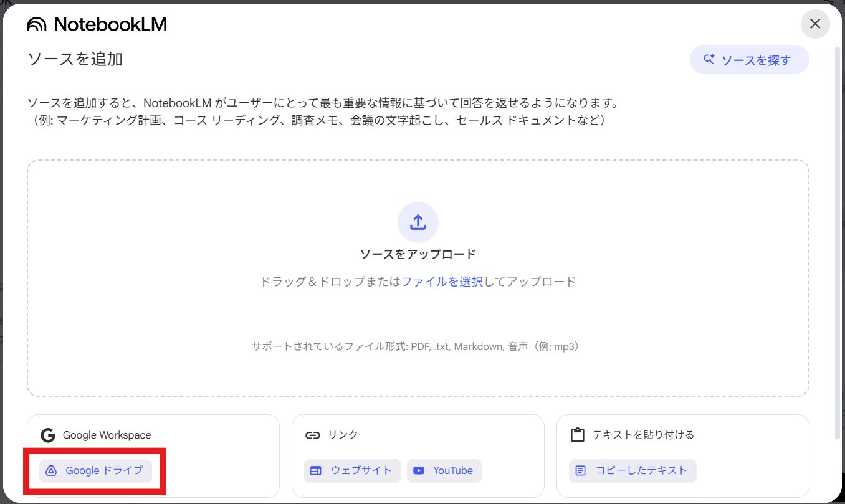Click the discover icon inside ソースを探す button
This screenshot has height=504, width=845.
click(708, 59)
